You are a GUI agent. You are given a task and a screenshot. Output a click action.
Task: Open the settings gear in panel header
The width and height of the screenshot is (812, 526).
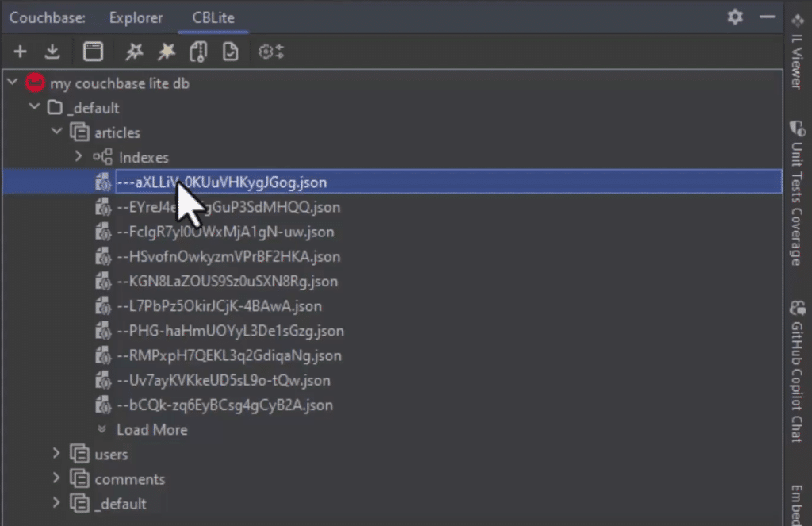coord(735,17)
